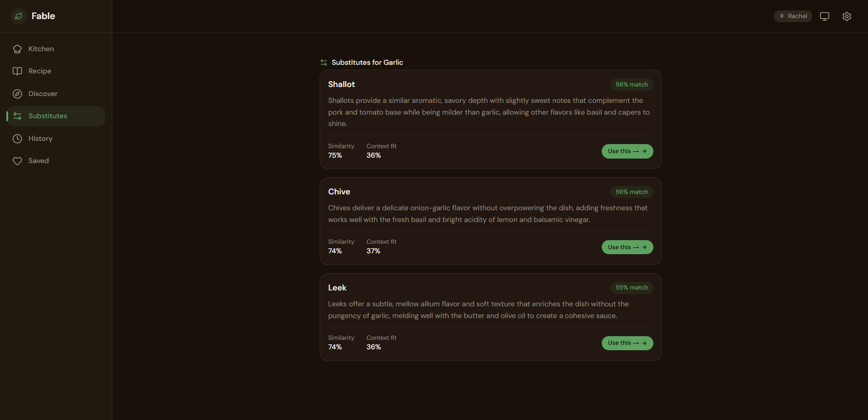Click the monitor display icon in header
Viewport: 868px width, 420px height.
[825, 16]
